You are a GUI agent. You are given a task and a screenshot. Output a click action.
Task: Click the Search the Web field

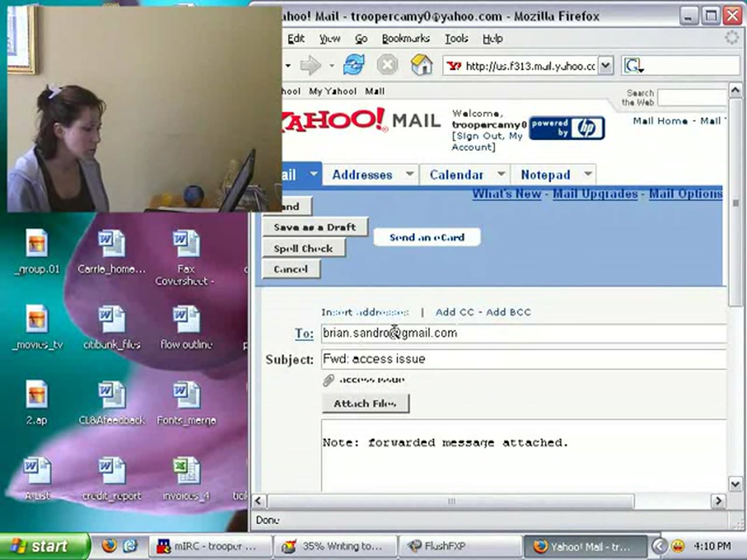point(692,97)
